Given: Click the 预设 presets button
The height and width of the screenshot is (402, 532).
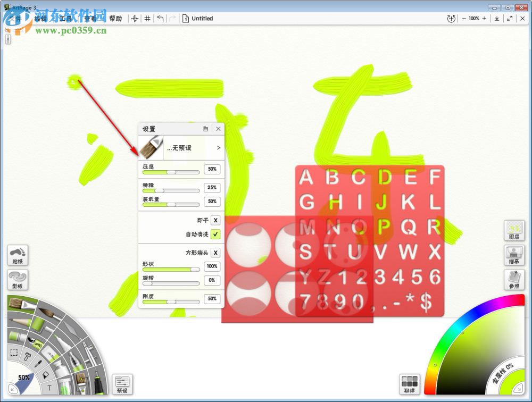Looking at the screenshot, I should tap(123, 384).
